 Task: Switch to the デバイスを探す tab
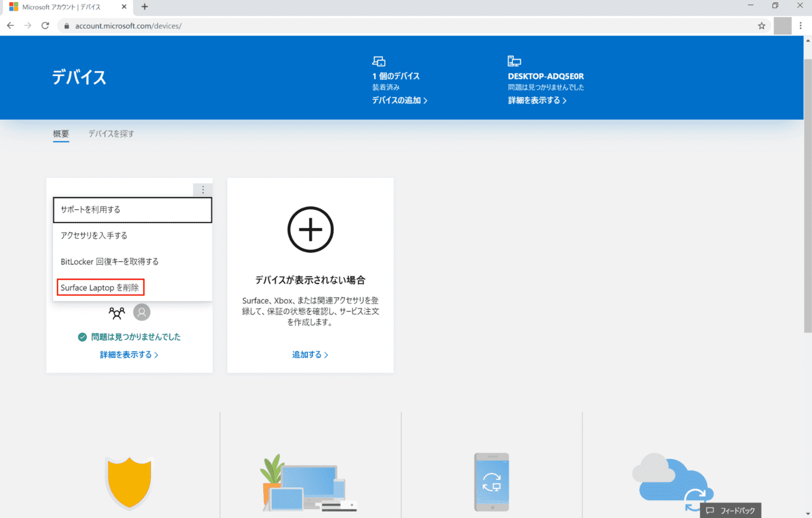pos(111,134)
